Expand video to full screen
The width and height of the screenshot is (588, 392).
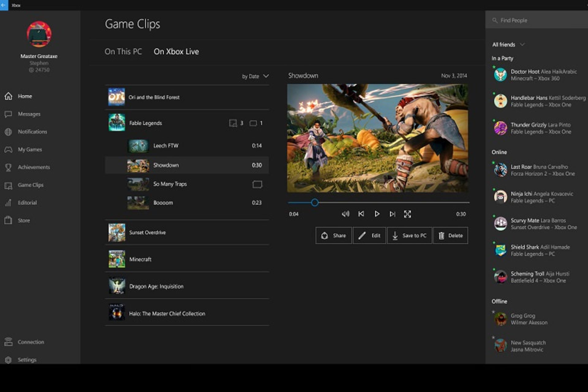point(407,214)
